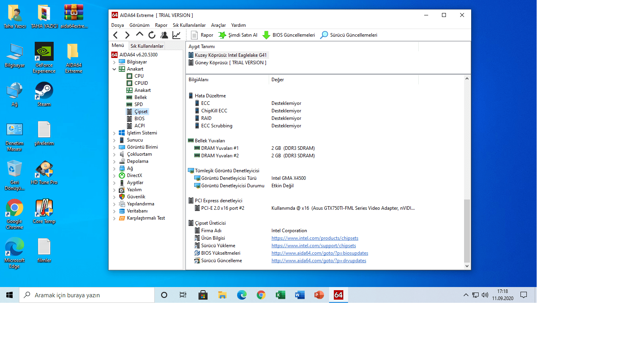
Task: Click the Rapor toolbar button
Action: click(x=202, y=35)
